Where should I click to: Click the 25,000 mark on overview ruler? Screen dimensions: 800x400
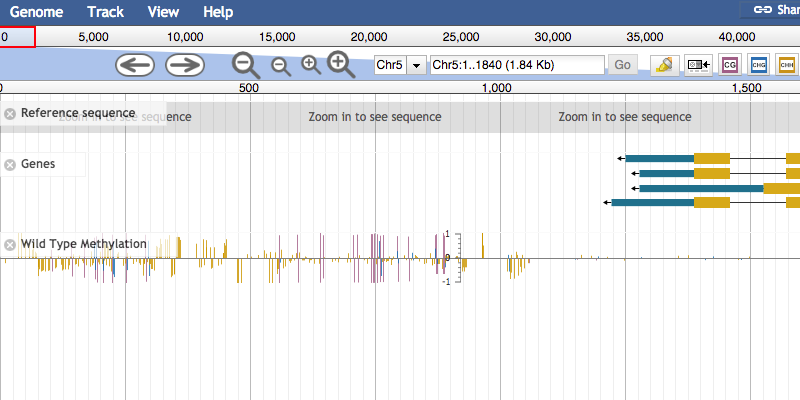pos(461,37)
